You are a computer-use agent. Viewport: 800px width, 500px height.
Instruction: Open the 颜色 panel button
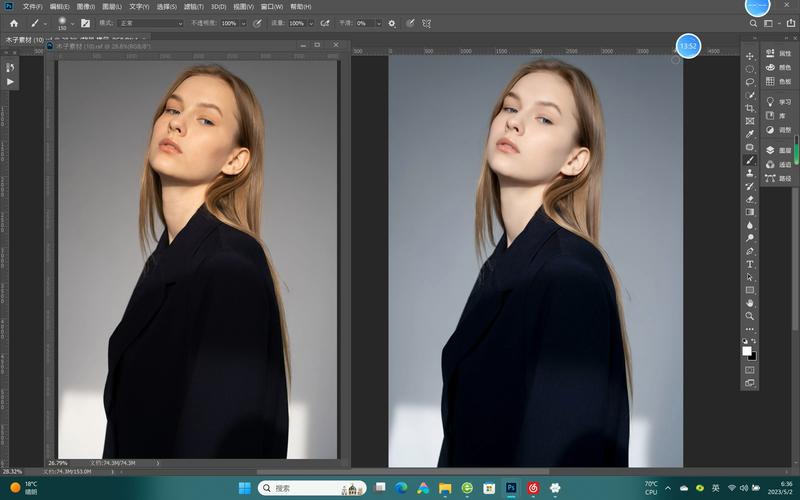coord(778,67)
